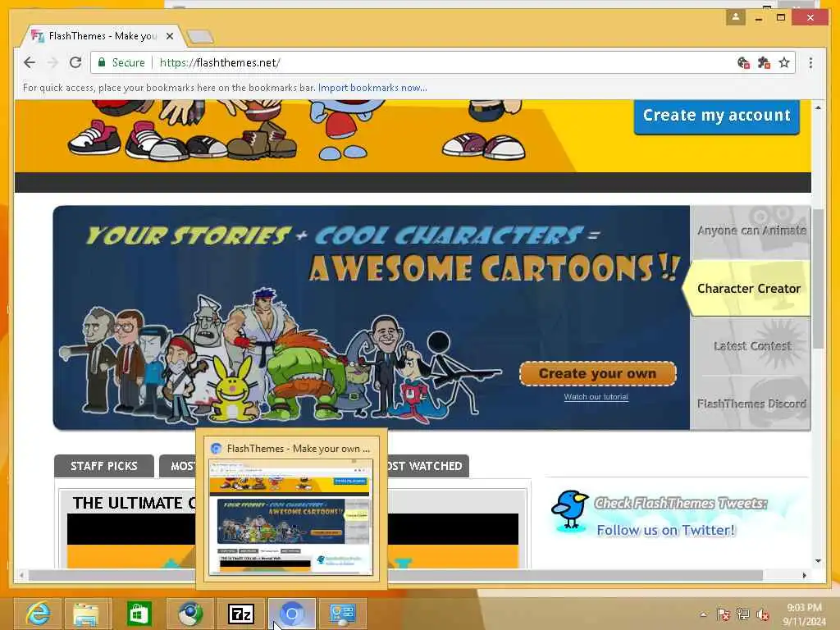This screenshot has height=630, width=840.
Task: Select the Character Creator slide tab
Action: 748,288
